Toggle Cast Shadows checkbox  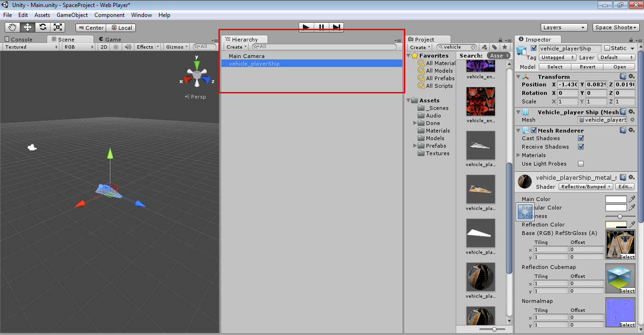[581, 138]
